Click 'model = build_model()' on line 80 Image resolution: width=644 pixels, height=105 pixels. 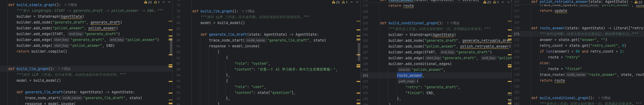(x=222, y=23)
